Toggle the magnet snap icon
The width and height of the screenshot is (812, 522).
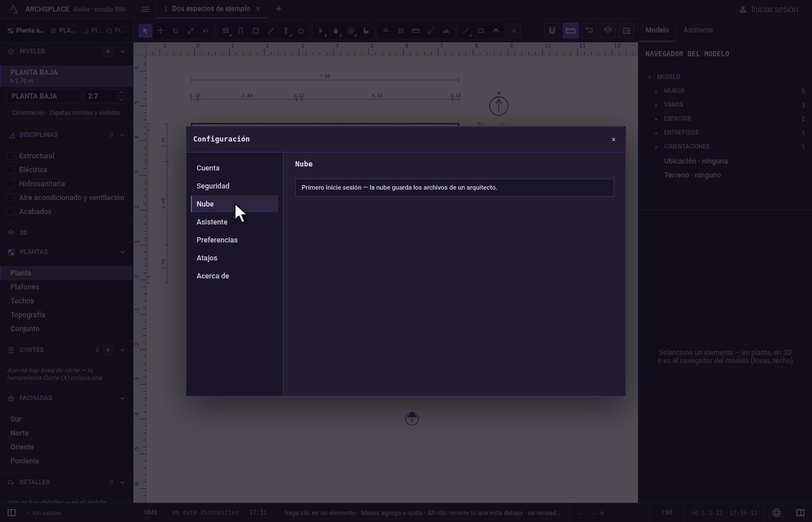click(552, 31)
